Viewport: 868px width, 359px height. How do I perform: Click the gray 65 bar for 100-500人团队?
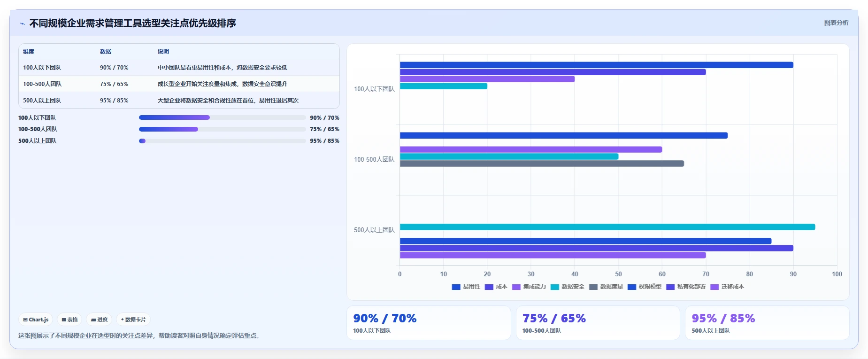(542, 164)
